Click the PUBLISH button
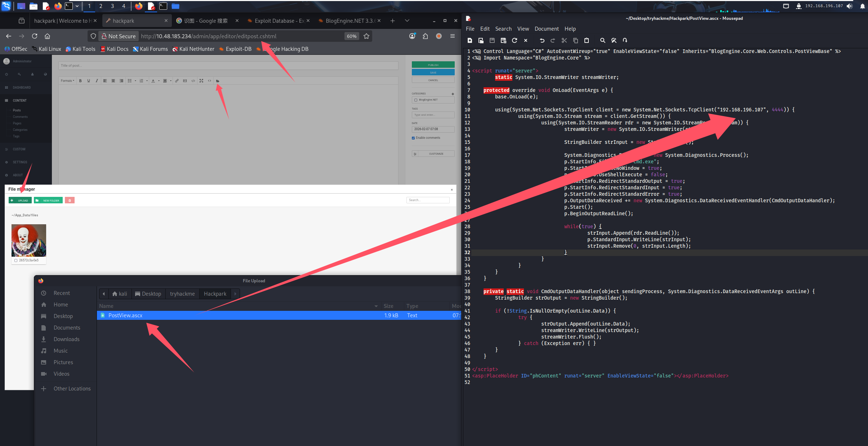 pyautogui.click(x=433, y=65)
